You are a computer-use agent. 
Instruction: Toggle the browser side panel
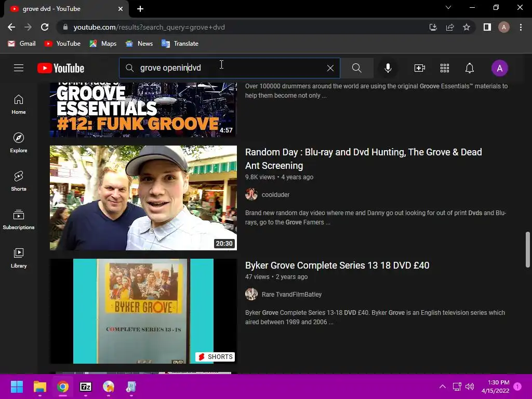(487, 27)
